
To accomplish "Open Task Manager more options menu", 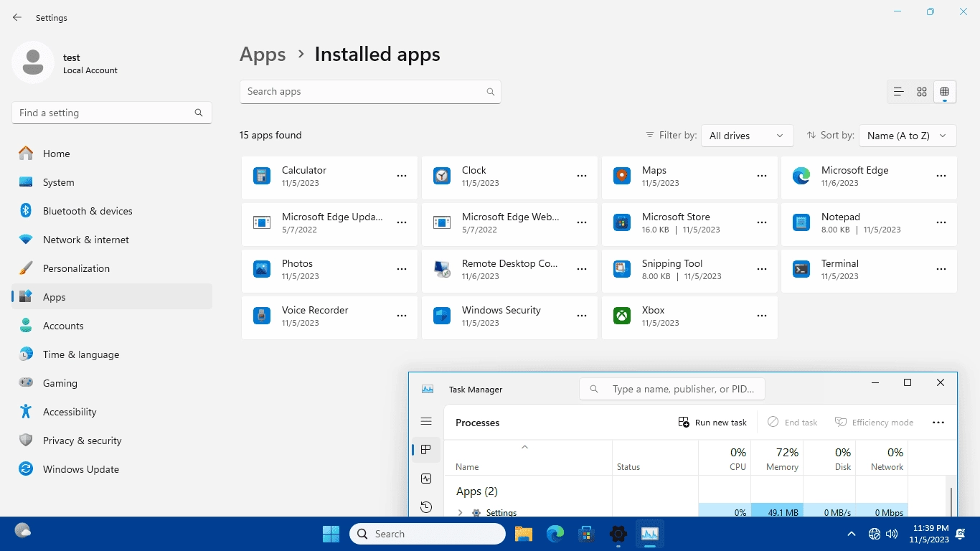I will click(x=938, y=423).
